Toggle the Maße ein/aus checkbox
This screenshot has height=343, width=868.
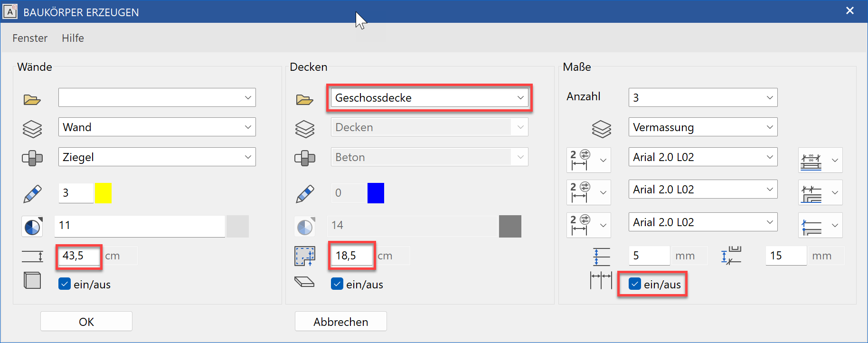pos(635,284)
